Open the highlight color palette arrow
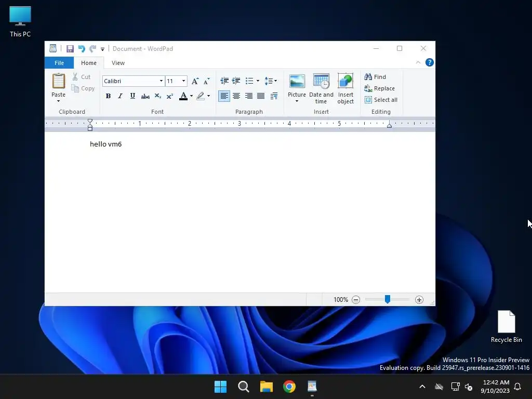This screenshot has width=532, height=399. 208,96
